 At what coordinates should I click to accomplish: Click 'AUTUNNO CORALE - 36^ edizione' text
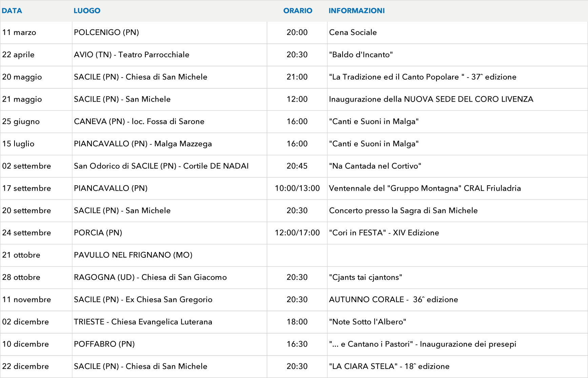click(x=393, y=300)
